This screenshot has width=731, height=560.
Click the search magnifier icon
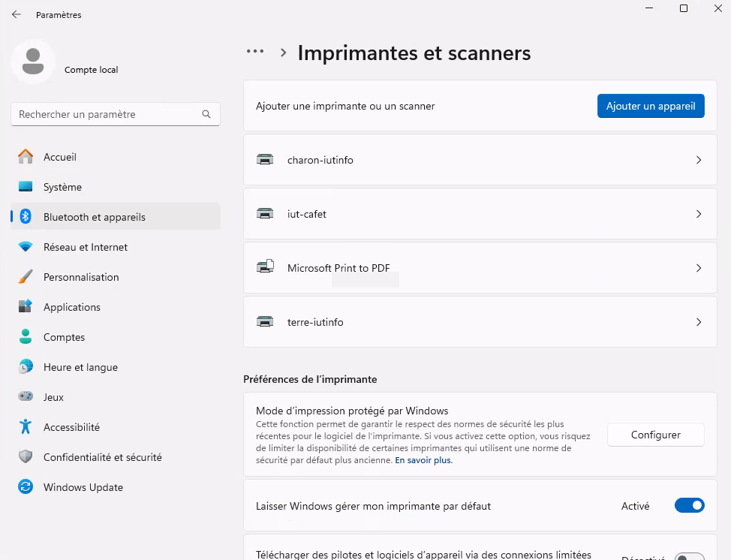pos(206,114)
